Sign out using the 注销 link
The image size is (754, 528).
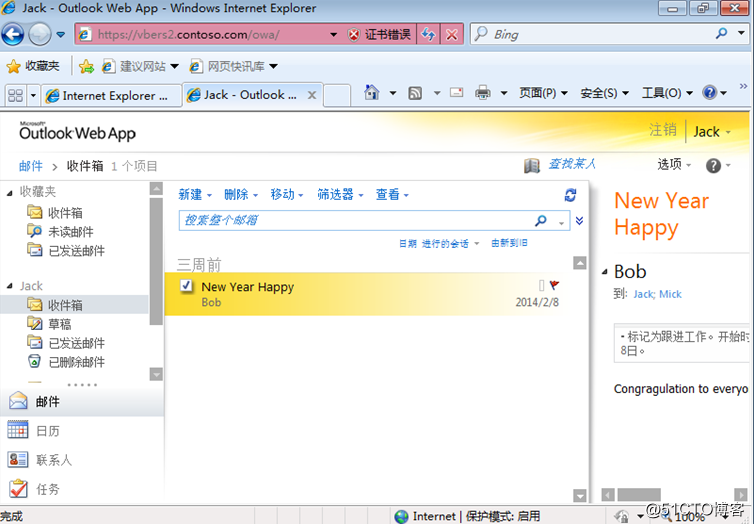point(662,130)
